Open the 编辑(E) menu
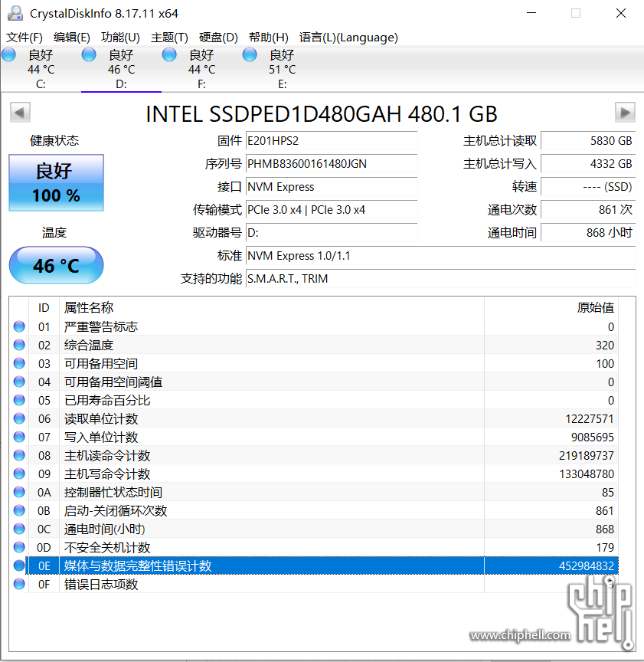The image size is (644, 662). click(x=72, y=38)
